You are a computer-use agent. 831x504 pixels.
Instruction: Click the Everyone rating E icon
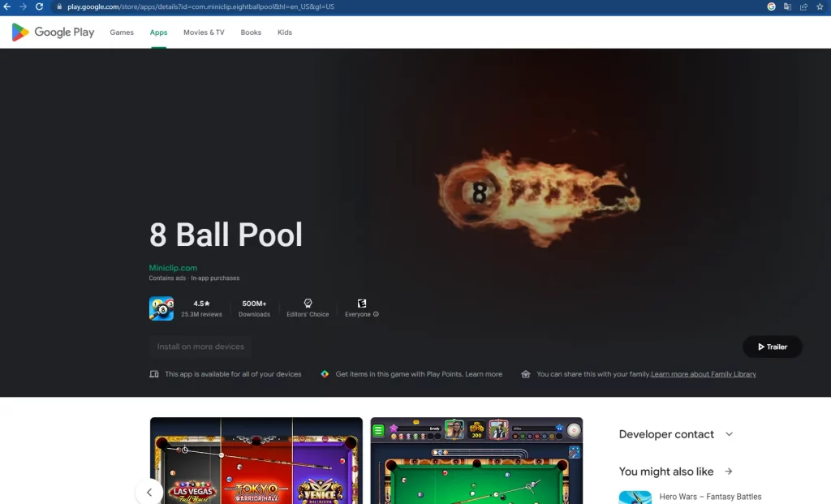point(362,304)
